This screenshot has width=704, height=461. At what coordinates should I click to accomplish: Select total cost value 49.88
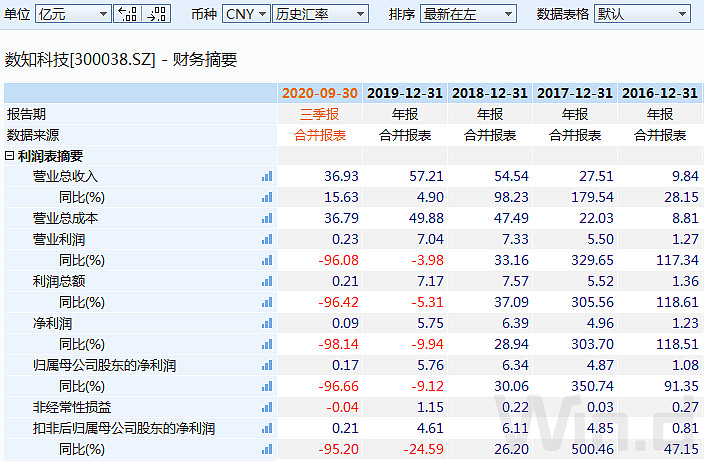(426, 218)
